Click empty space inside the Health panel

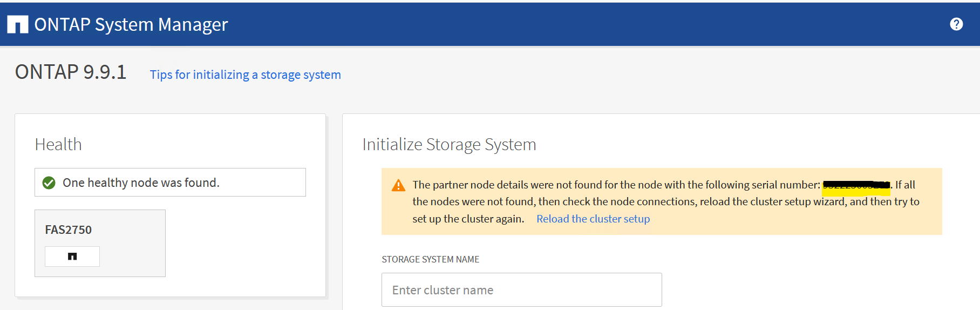(243, 248)
